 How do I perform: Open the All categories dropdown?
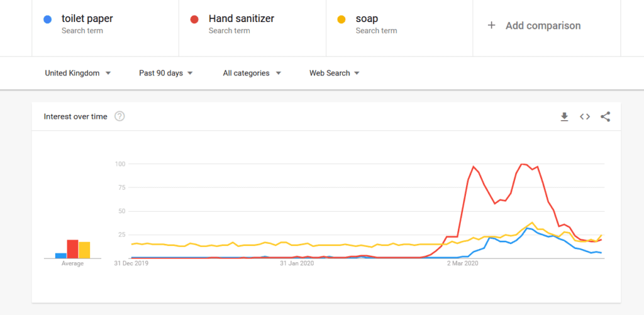tap(252, 73)
